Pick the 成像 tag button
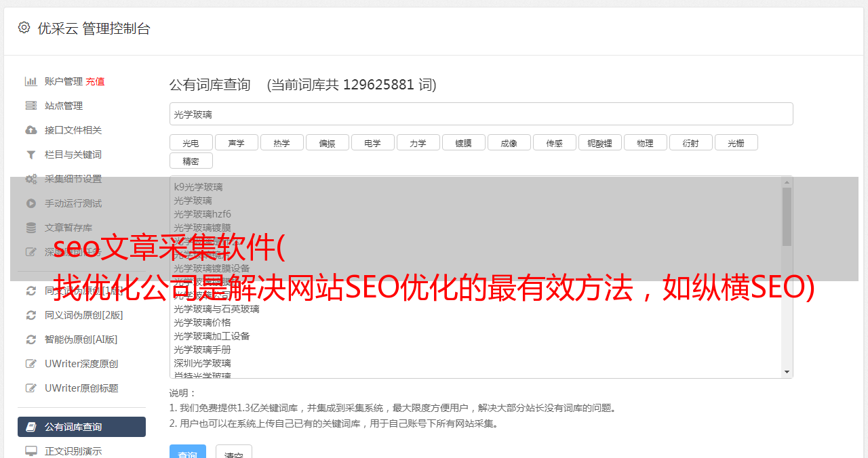 pyautogui.click(x=509, y=143)
